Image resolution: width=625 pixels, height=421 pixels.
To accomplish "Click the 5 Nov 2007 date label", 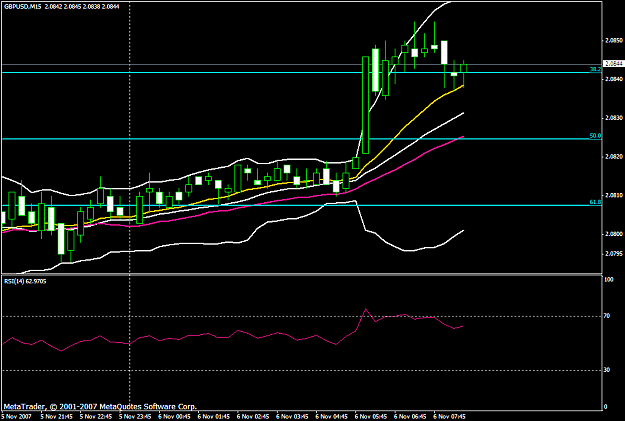I will (16, 416).
